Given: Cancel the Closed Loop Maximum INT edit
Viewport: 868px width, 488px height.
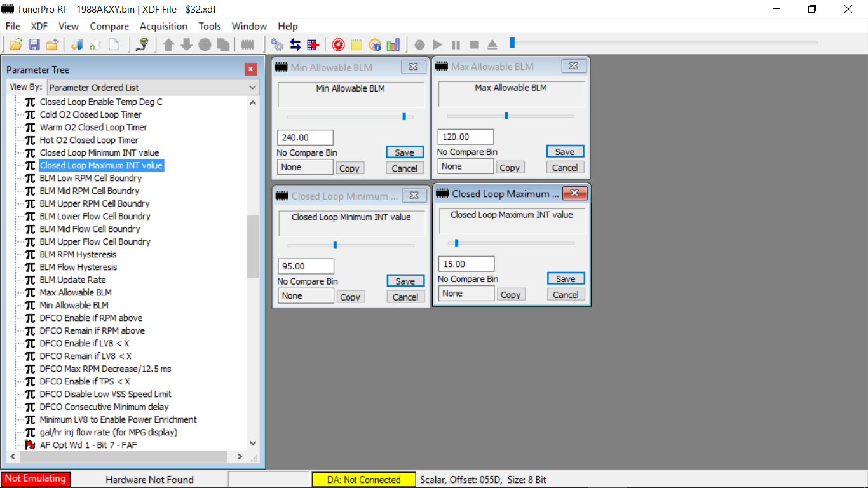Looking at the screenshot, I should [x=565, y=295].
